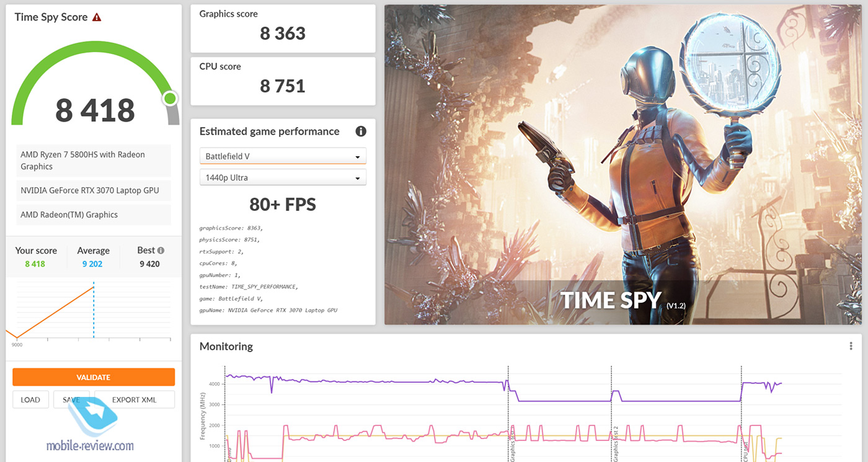Click Your score value 8 418

click(35, 264)
